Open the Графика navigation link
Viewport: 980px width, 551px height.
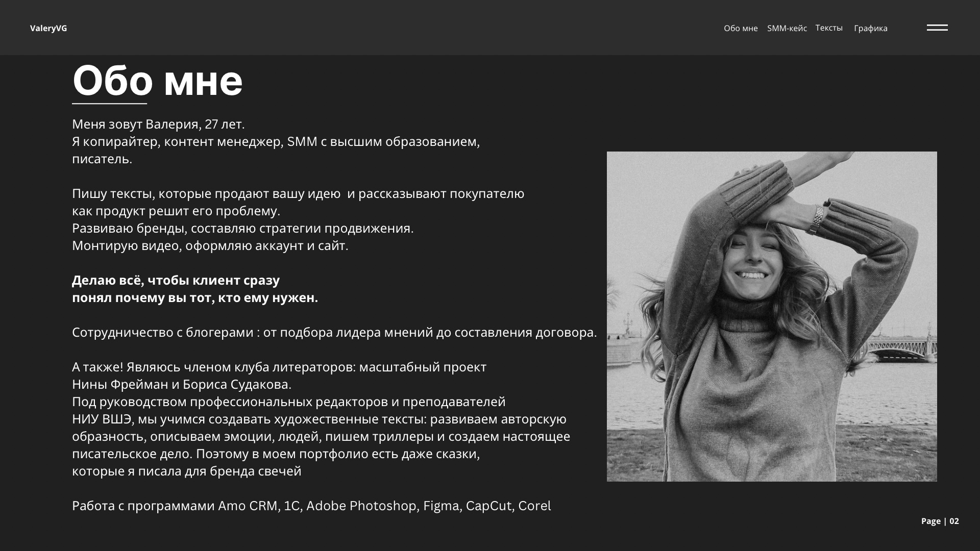click(870, 28)
